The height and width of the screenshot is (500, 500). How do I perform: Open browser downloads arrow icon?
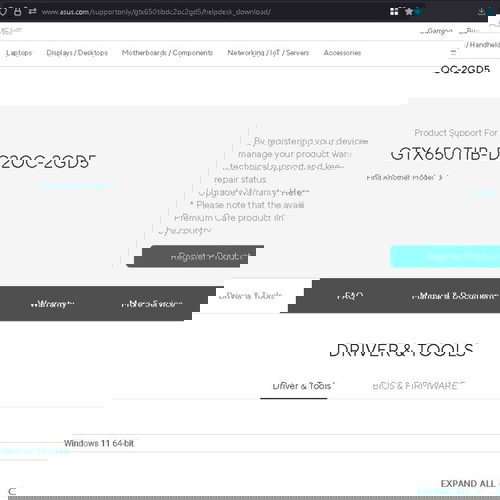pos(481,12)
